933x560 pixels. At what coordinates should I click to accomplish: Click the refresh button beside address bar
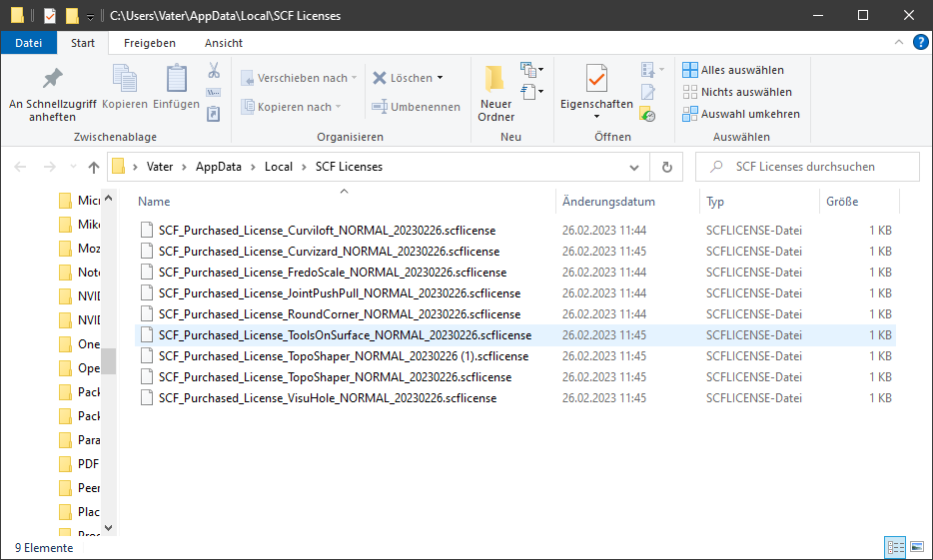click(666, 167)
